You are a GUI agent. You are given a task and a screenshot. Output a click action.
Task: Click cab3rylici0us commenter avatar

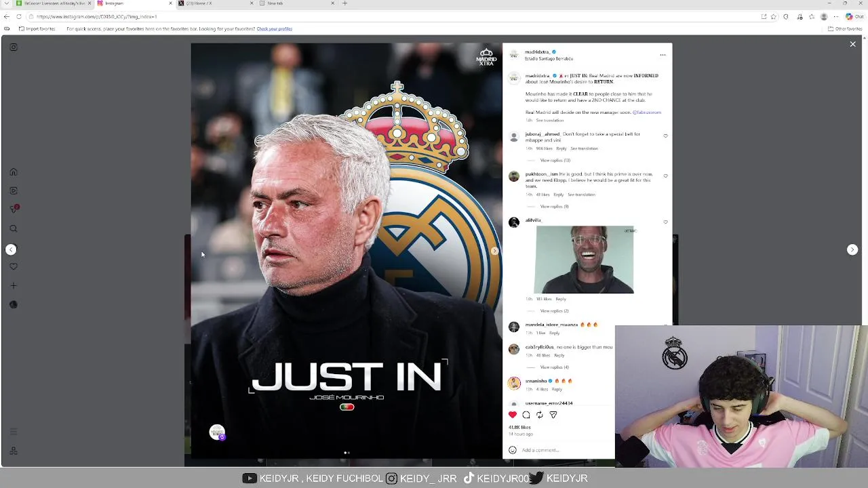pyautogui.click(x=514, y=350)
